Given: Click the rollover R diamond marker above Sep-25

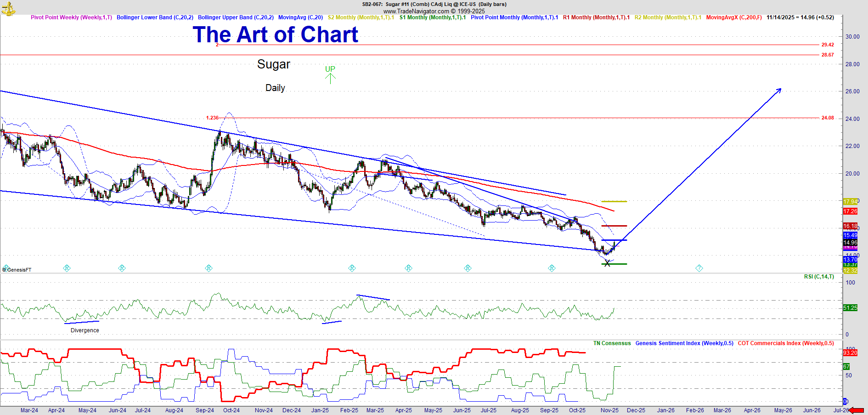Looking at the screenshot, I should (x=552, y=268).
